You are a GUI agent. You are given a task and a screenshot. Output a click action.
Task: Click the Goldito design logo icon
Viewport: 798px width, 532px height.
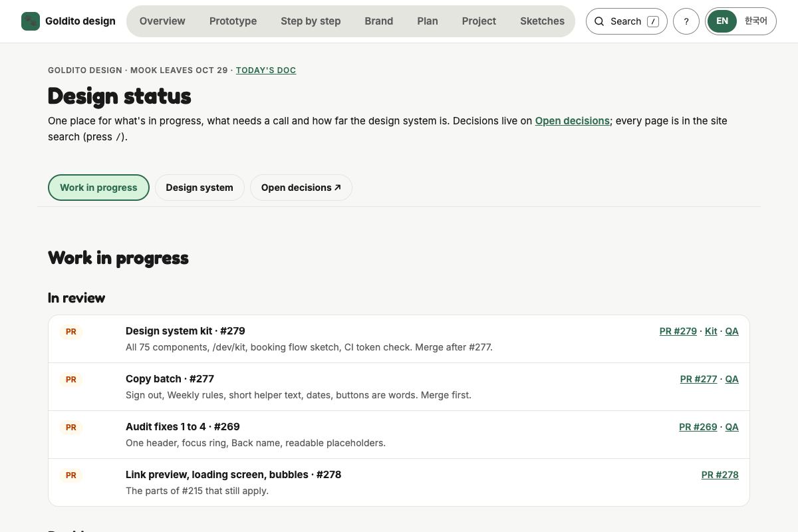pyautogui.click(x=31, y=21)
